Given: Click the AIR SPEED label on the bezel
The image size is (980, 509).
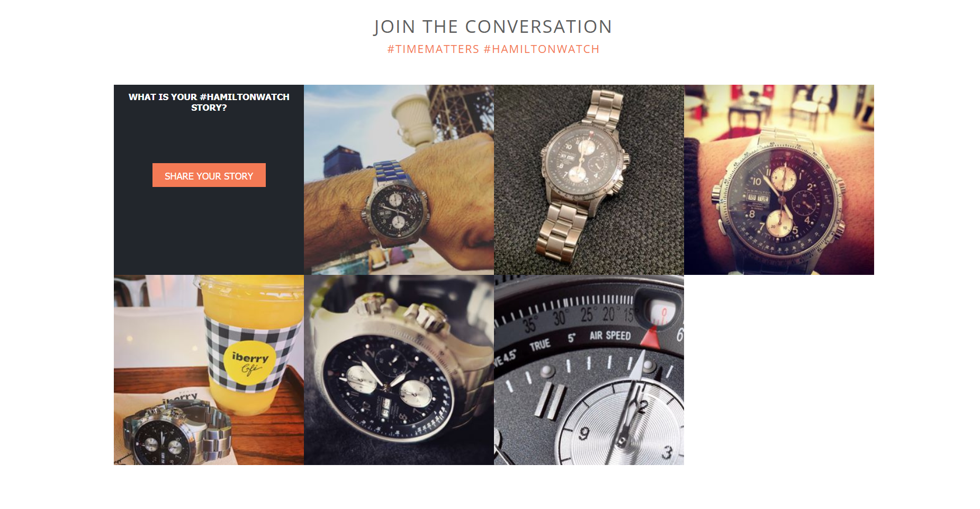Looking at the screenshot, I should 610,335.
